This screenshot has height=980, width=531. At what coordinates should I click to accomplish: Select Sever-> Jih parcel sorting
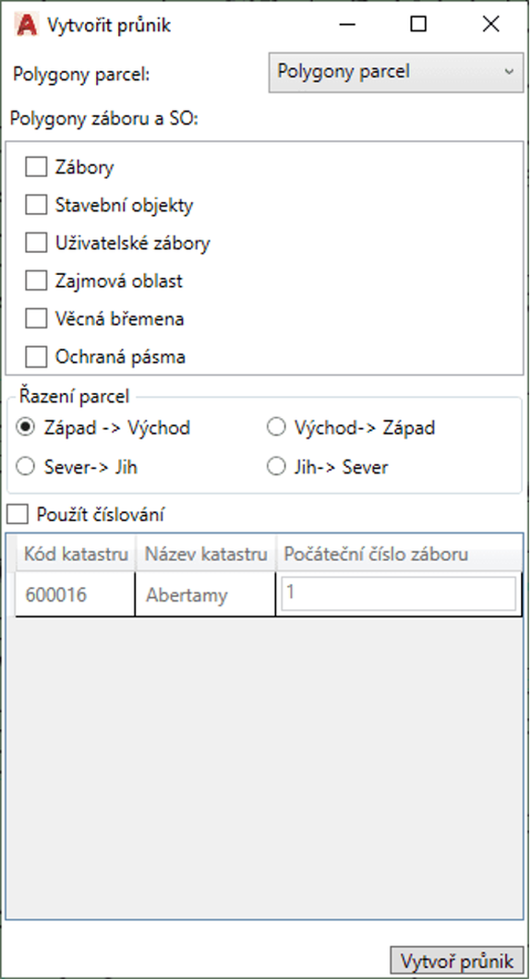[x=26, y=467]
